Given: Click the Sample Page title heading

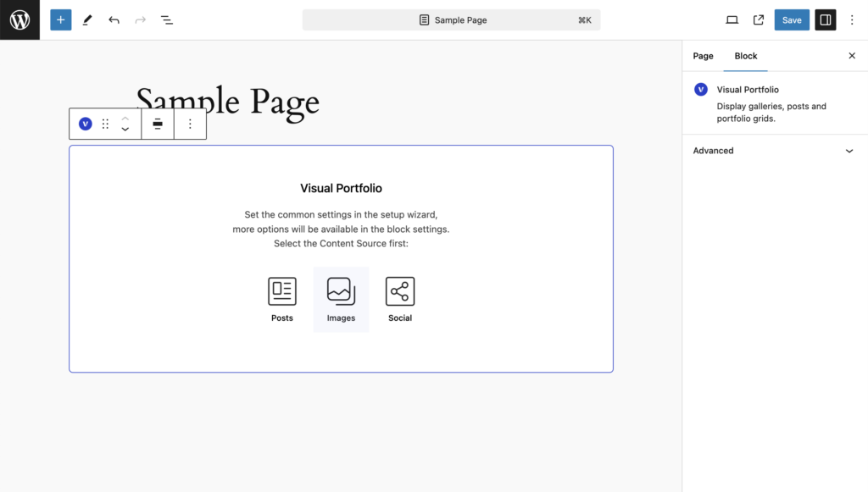Looking at the screenshot, I should pyautogui.click(x=227, y=101).
